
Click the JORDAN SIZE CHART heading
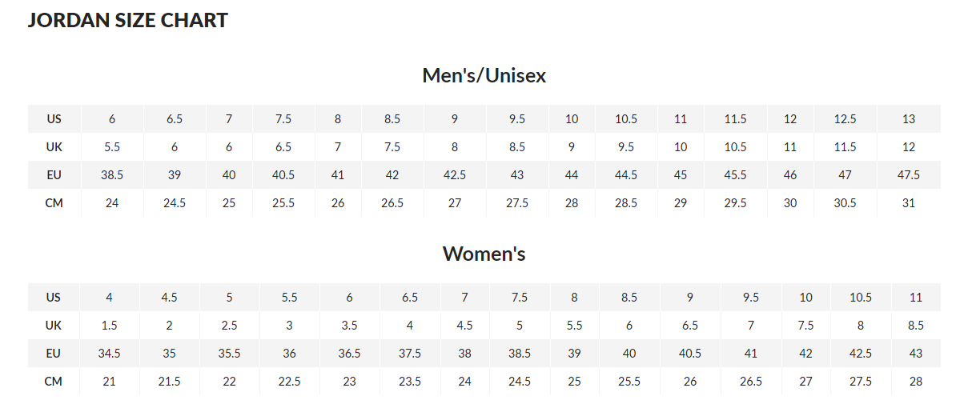(x=127, y=21)
